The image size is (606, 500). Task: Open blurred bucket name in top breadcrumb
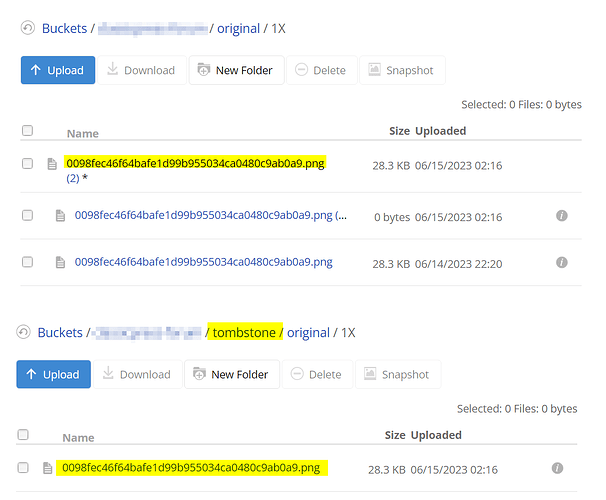[x=153, y=29]
